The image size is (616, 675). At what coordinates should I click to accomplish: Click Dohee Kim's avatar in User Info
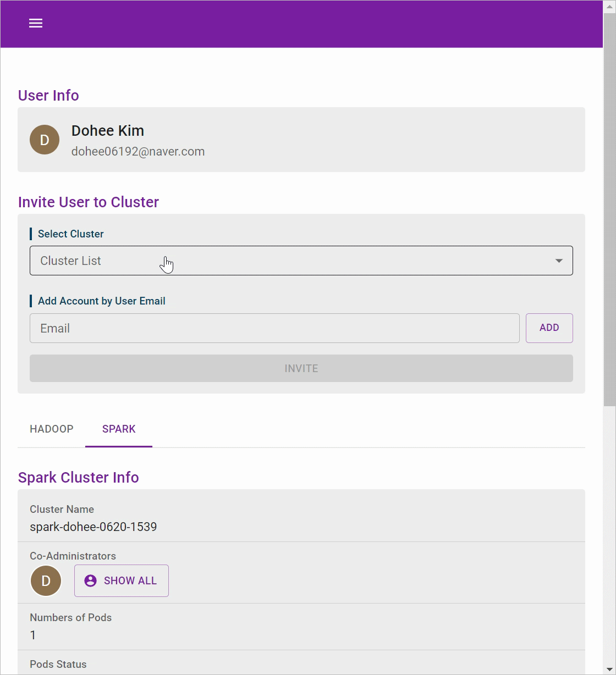pyautogui.click(x=45, y=140)
